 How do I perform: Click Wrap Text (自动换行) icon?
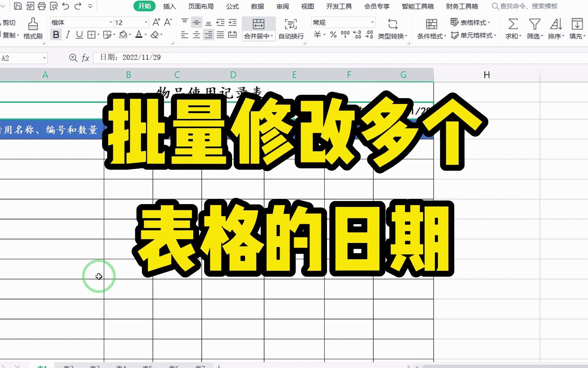(x=291, y=29)
